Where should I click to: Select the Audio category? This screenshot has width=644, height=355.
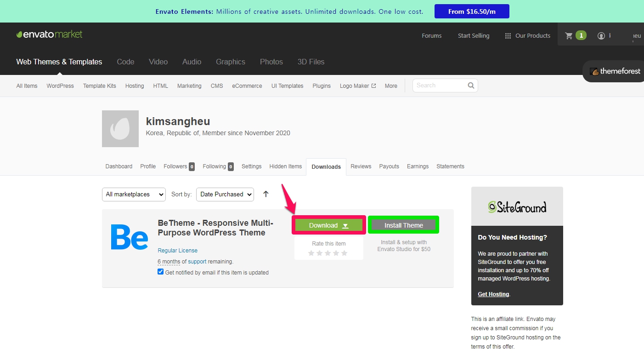pyautogui.click(x=192, y=62)
